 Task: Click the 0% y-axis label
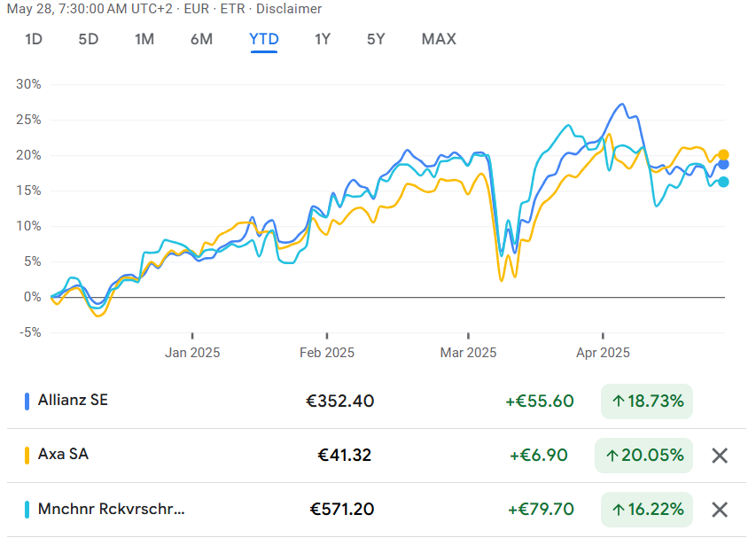32,297
